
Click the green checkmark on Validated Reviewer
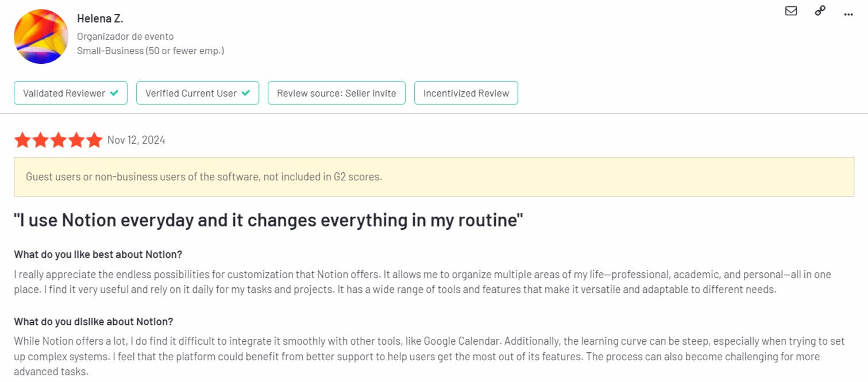click(113, 92)
